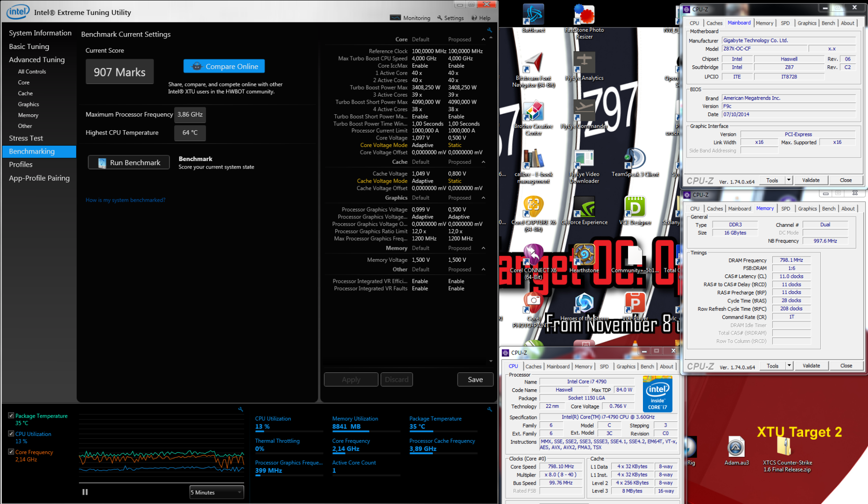This screenshot has height=504, width=868.
Task: Open the Bitstream Font Navigator desktop icon
Action: coord(533,70)
